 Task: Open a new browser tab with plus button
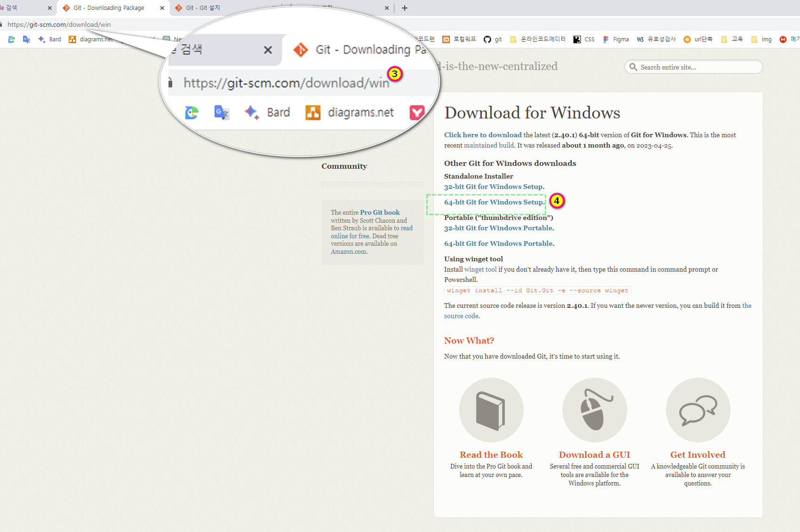tap(405, 8)
